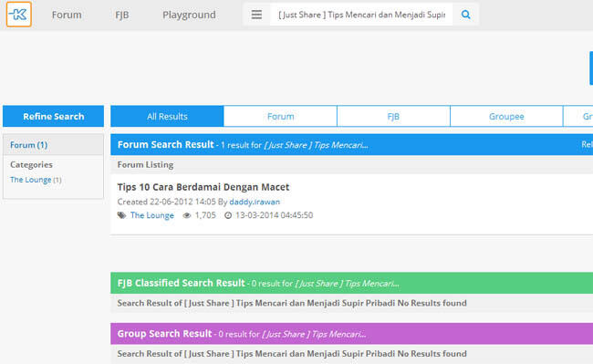This screenshot has width=593, height=364.
Task: Click the 1,705 view count
Action: point(205,215)
